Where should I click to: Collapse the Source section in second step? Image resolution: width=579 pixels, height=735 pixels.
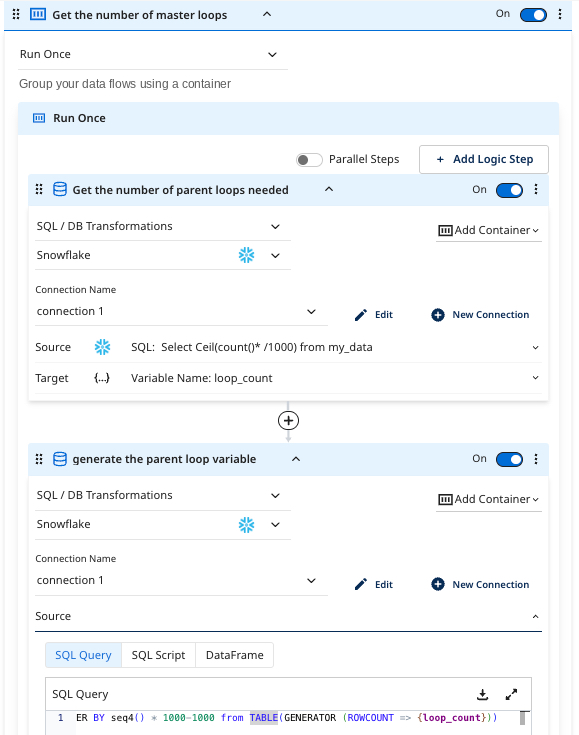[535, 616]
